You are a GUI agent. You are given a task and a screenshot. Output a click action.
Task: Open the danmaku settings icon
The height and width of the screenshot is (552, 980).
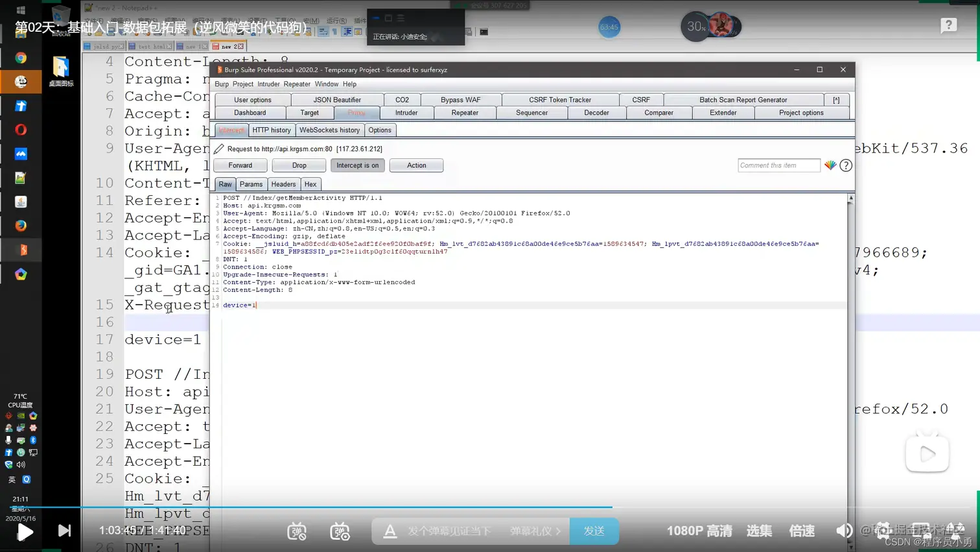click(340, 531)
